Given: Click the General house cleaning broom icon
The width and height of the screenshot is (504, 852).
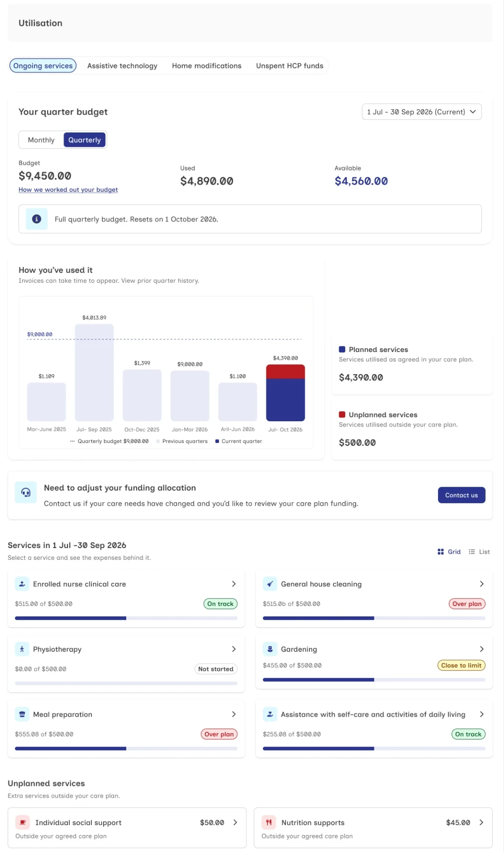Looking at the screenshot, I should coord(270,584).
